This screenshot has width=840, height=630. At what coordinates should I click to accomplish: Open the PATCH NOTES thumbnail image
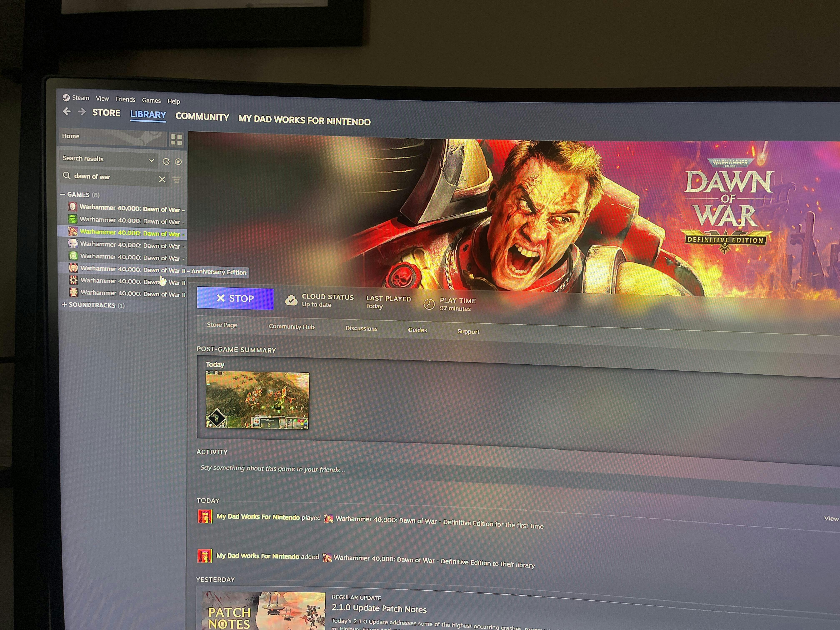pos(263,611)
